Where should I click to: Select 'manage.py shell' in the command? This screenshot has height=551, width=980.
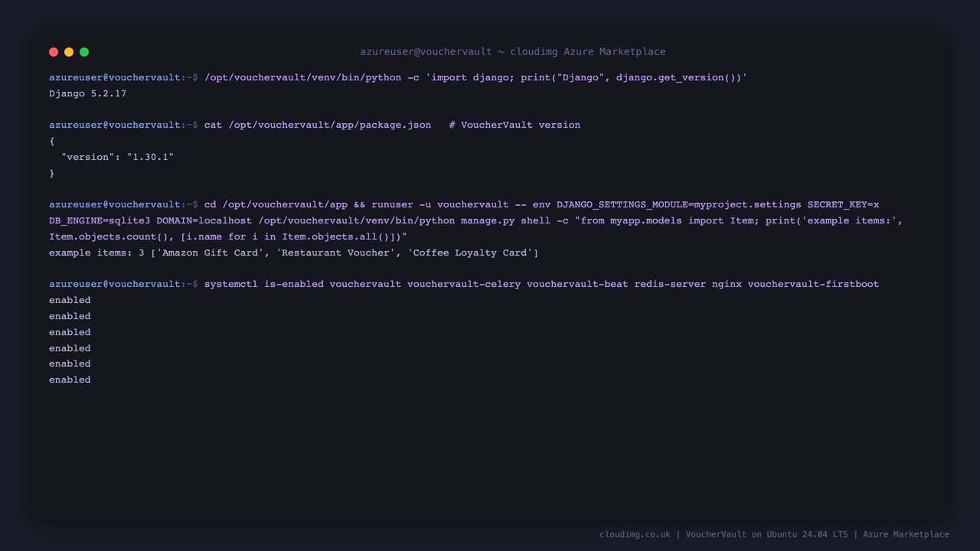tap(505, 220)
